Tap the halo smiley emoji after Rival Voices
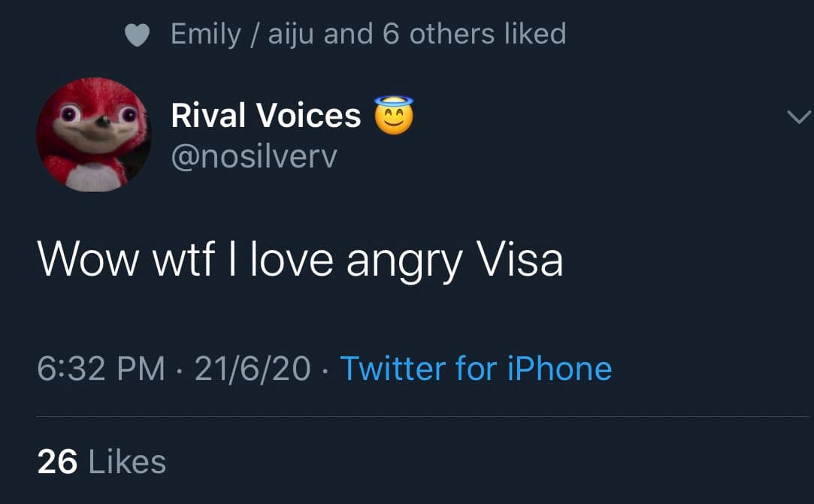Screen dimensions: 814x504 393,116
